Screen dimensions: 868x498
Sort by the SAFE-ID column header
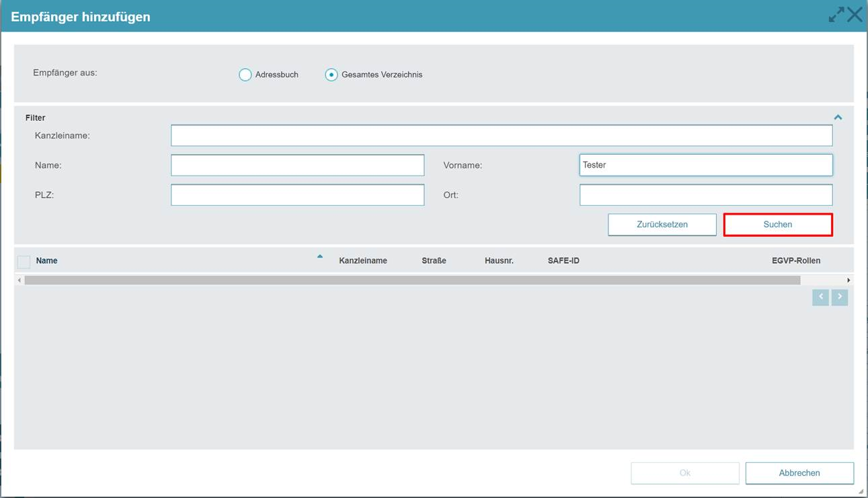[x=563, y=260]
